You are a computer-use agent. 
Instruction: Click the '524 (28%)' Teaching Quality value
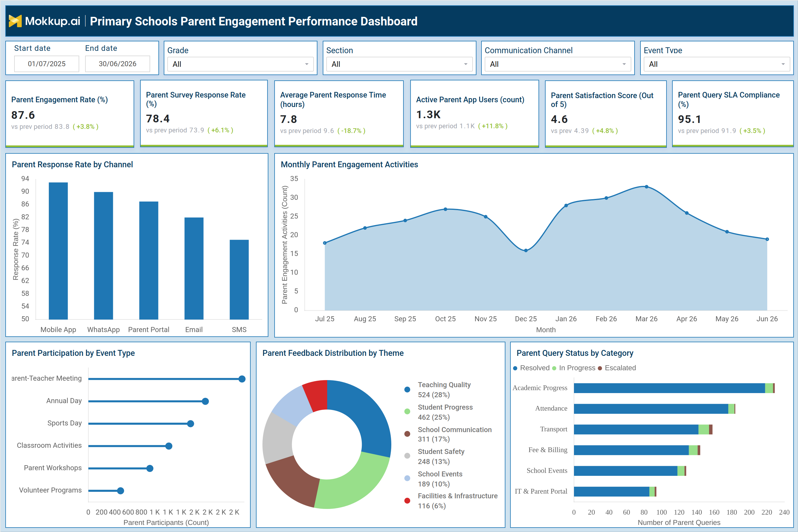(434, 395)
